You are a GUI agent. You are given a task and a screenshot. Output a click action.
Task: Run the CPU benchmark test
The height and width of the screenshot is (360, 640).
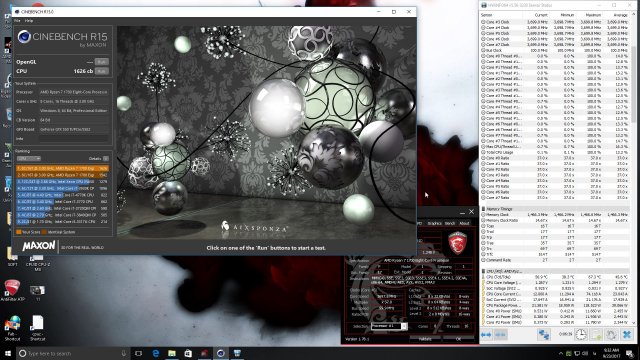pos(102,71)
